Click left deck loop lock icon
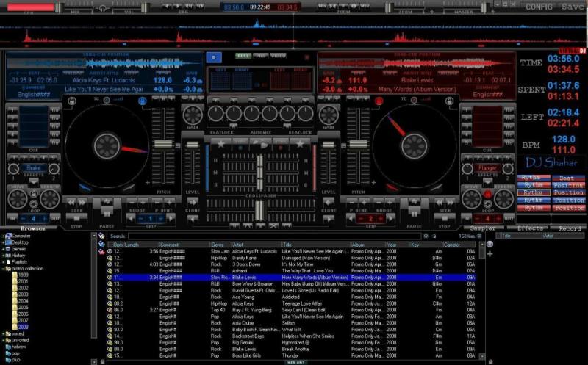The height and width of the screenshot is (365, 588). [34, 194]
